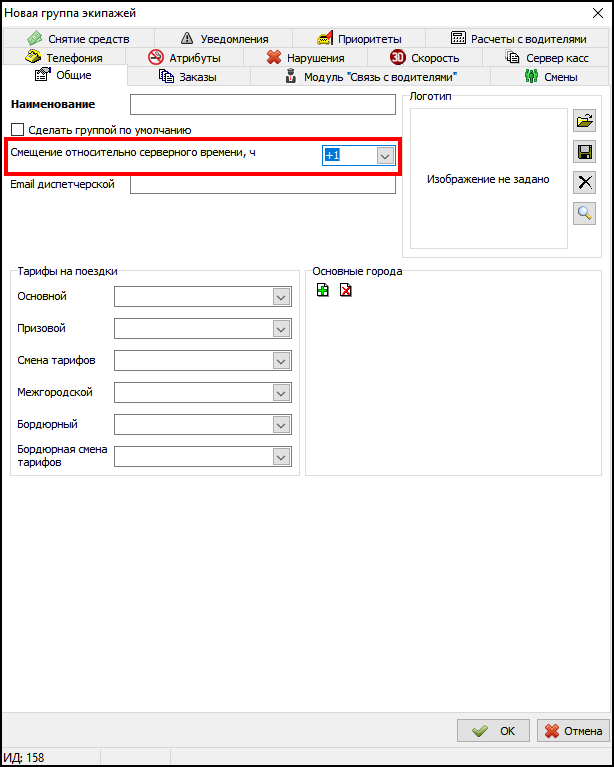
Task: Click the delete logo X icon
Action: tap(585, 182)
